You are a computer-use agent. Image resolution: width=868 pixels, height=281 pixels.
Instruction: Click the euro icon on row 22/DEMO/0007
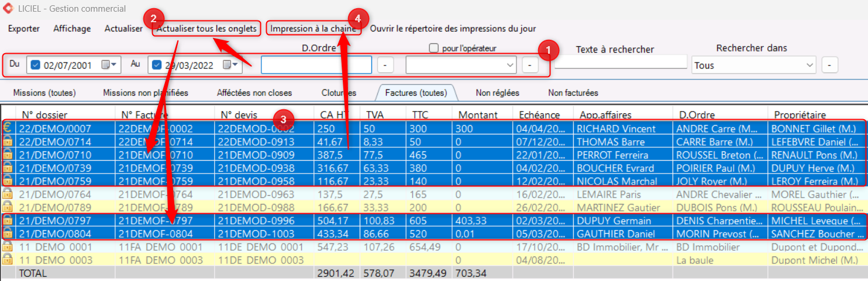pos(8,128)
